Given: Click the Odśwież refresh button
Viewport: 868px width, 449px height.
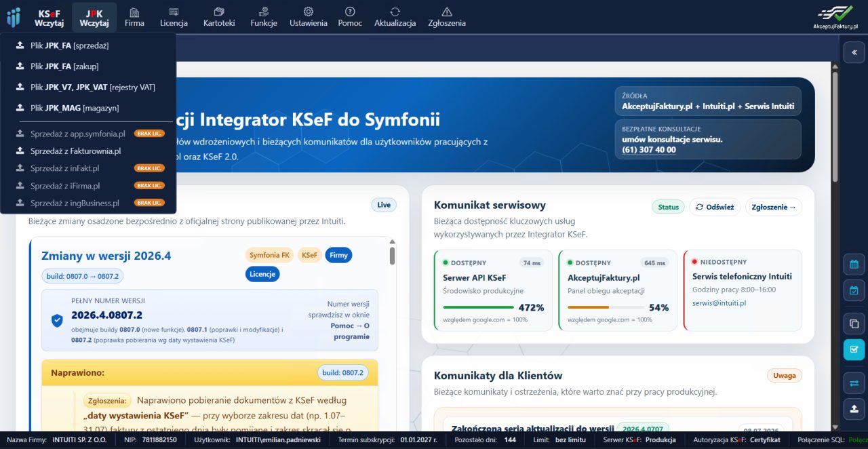Looking at the screenshot, I should click(x=715, y=207).
